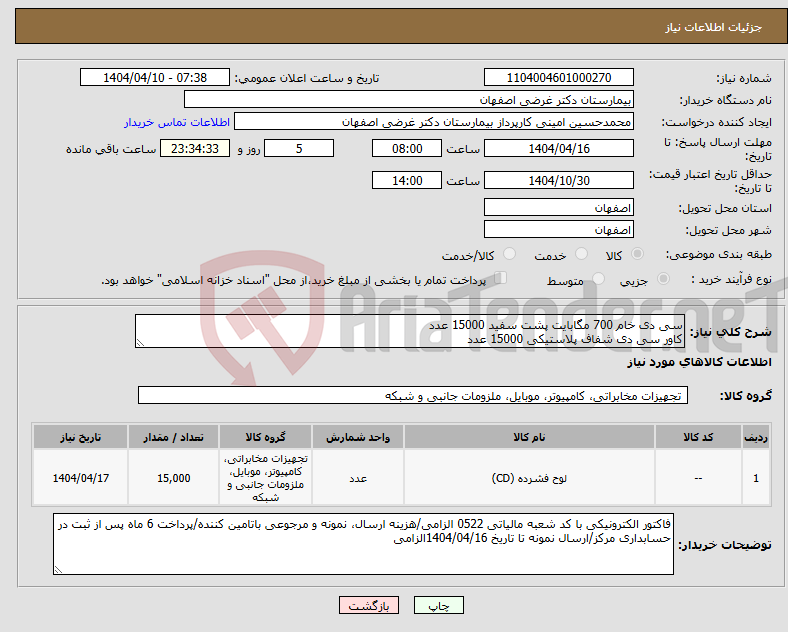
Task: Click the لوح فشرده (CD) cell
Action: click(529, 478)
